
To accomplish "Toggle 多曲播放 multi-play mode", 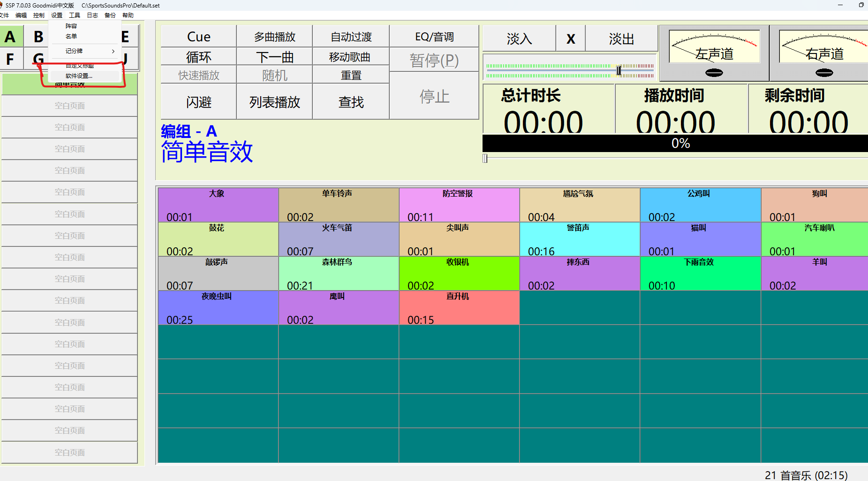I will (274, 37).
